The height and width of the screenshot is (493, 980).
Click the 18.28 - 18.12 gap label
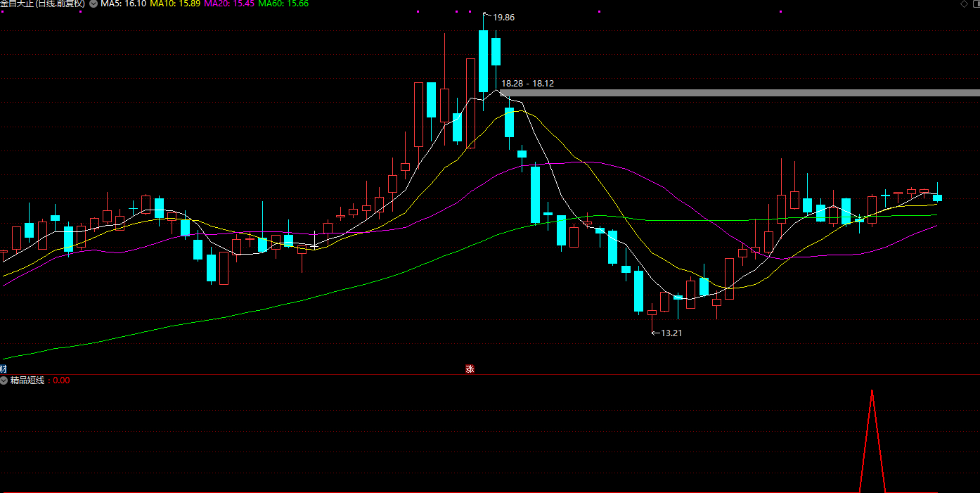click(527, 83)
